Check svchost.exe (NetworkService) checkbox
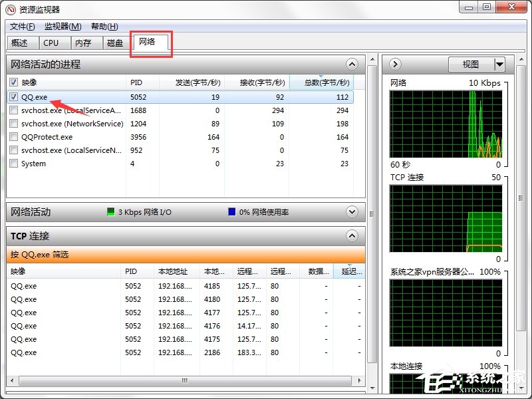532x399 pixels. click(x=15, y=123)
